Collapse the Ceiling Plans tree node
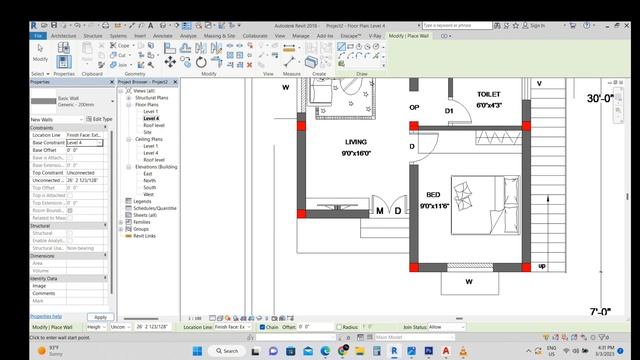640x360 pixels. pyautogui.click(x=129, y=139)
